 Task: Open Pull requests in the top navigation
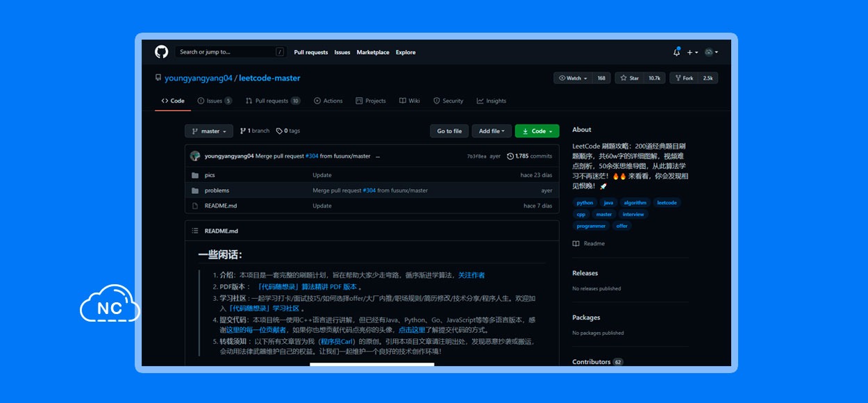311,52
